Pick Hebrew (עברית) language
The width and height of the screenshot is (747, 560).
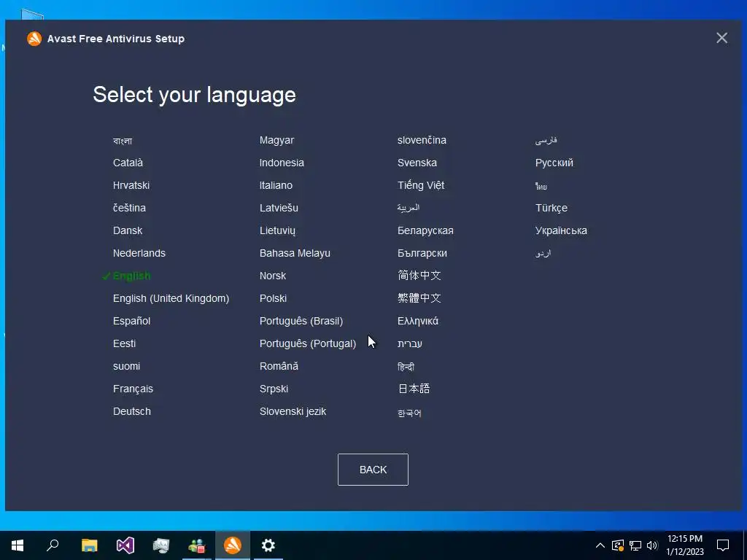410,344
